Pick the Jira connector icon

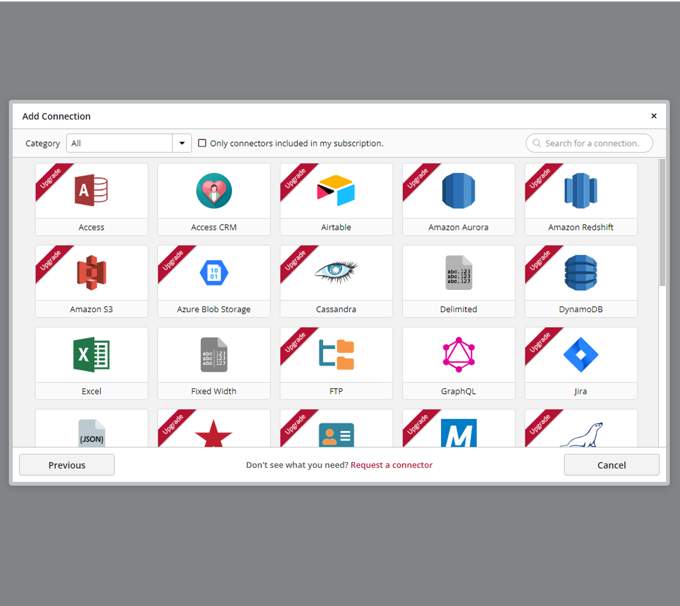(x=581, y=354)
